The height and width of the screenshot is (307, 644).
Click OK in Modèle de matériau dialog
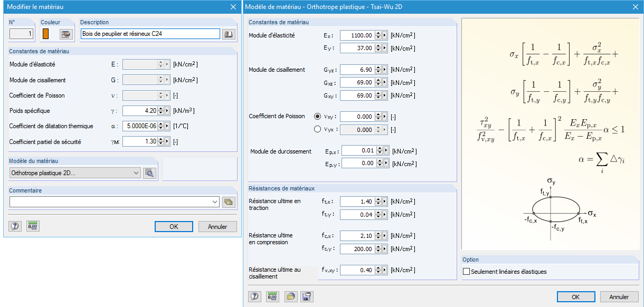click(x=576, y=297)
